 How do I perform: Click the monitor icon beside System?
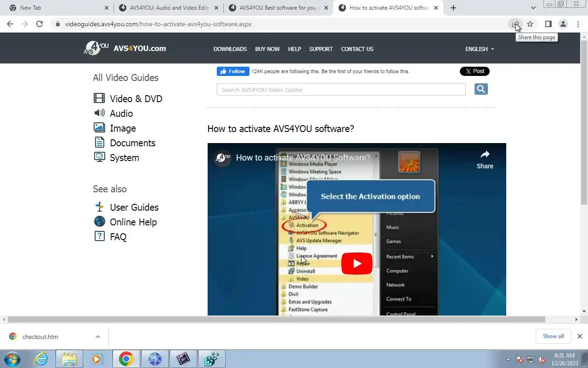click(x=99, y=157)
